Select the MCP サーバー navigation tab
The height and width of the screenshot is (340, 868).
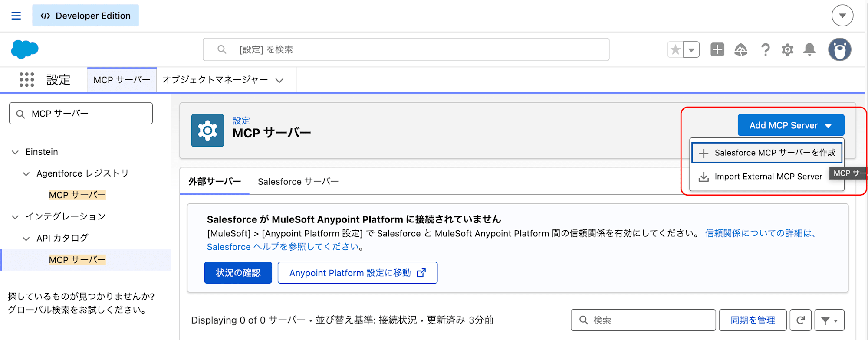tap(122, 80)
